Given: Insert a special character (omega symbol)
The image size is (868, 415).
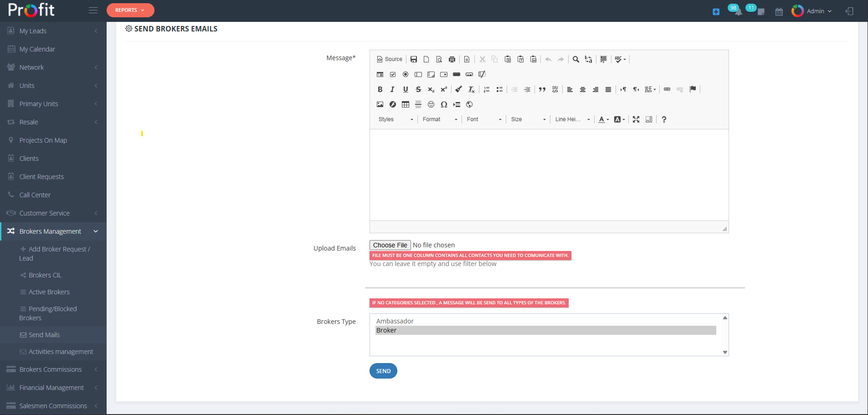Looking at the screenshot, I should 444,104.
